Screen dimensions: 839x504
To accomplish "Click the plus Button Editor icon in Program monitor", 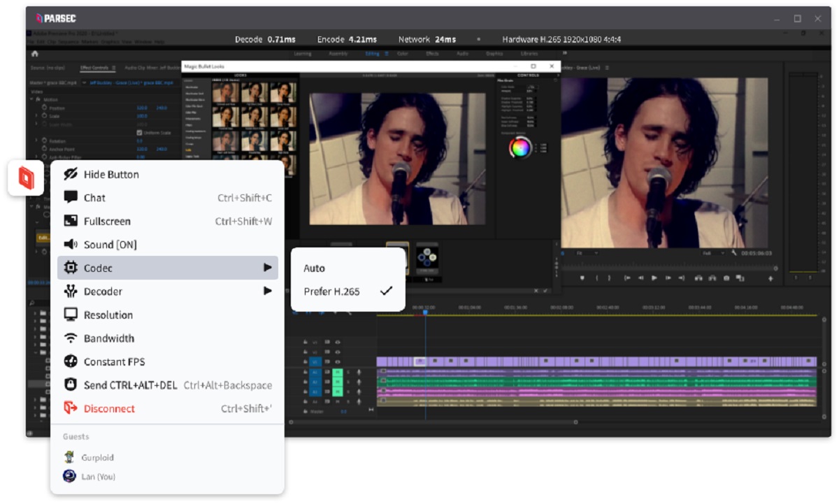I will (x=770, y=278).
